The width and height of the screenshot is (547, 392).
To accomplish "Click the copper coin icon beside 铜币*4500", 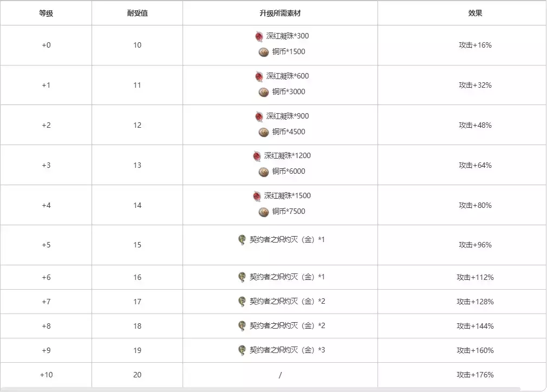I will click(263, 132).
